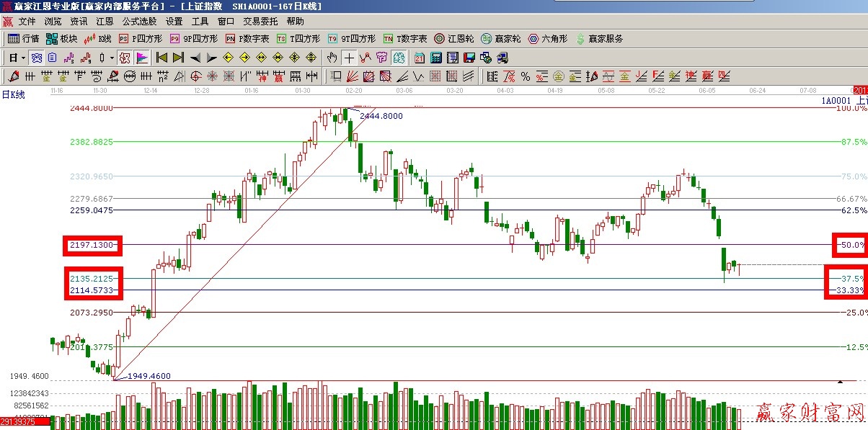Image resolution: width=868 pixels, height=430 pixels.
Task: Open the 交易委托 menu
Action: pos(260,22)
